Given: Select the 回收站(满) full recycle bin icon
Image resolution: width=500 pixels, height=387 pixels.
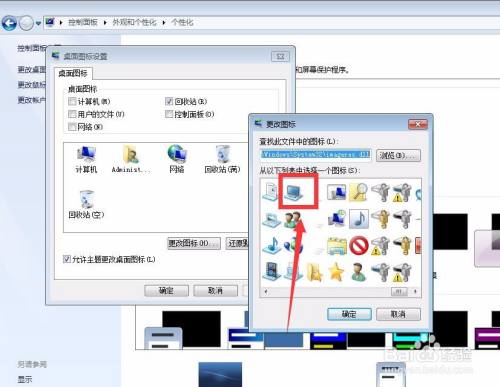Looking at the screenshot, I should 222,160.
